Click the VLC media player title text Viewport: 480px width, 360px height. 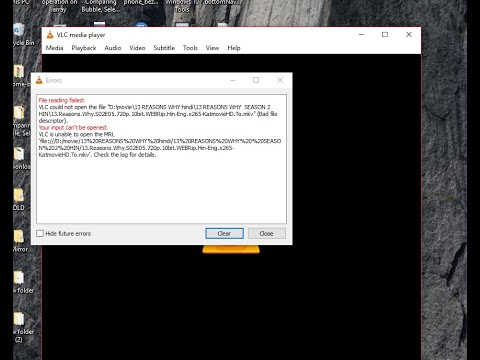[x=81, y=35]
